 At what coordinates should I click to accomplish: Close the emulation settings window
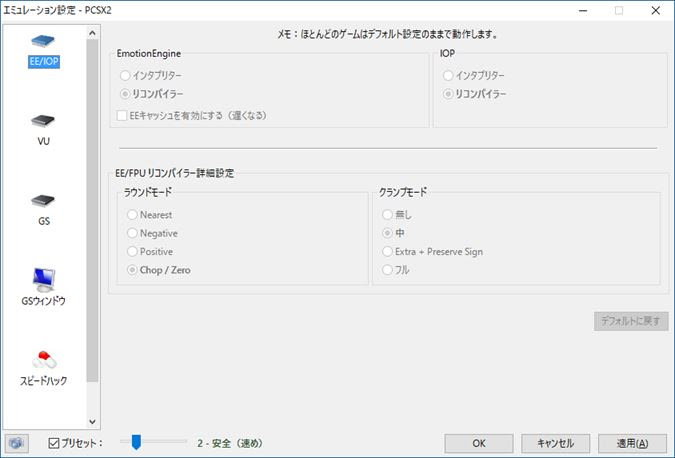656,10
